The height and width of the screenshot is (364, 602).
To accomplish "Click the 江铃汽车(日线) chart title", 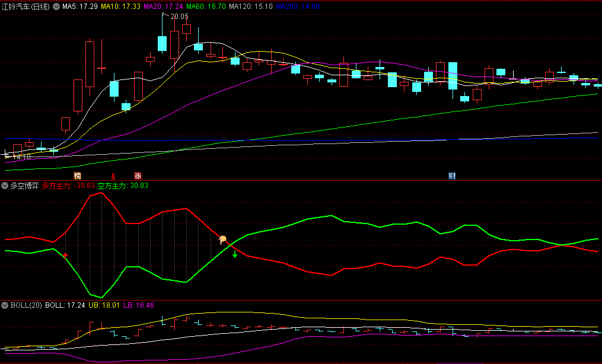I will (x=26, y=7).
